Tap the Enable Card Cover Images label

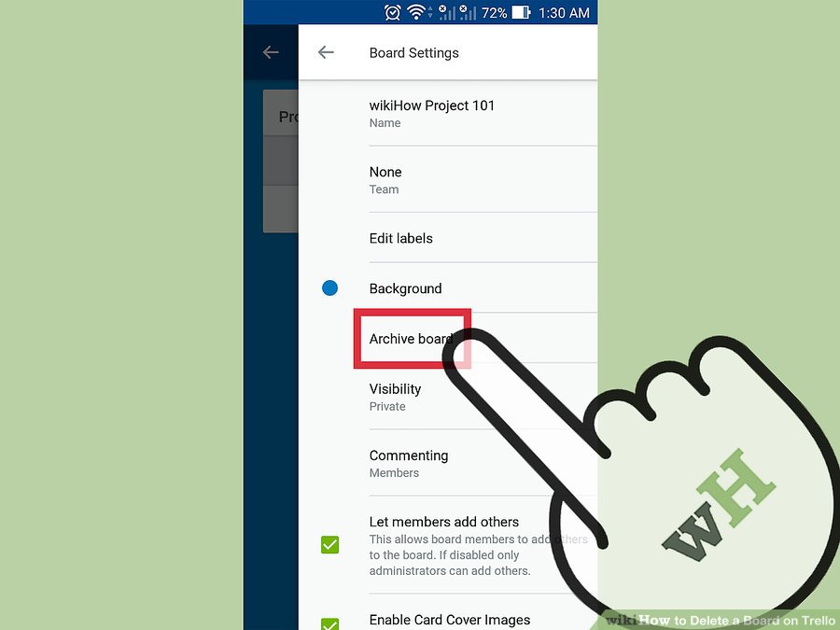coord(450,620)
